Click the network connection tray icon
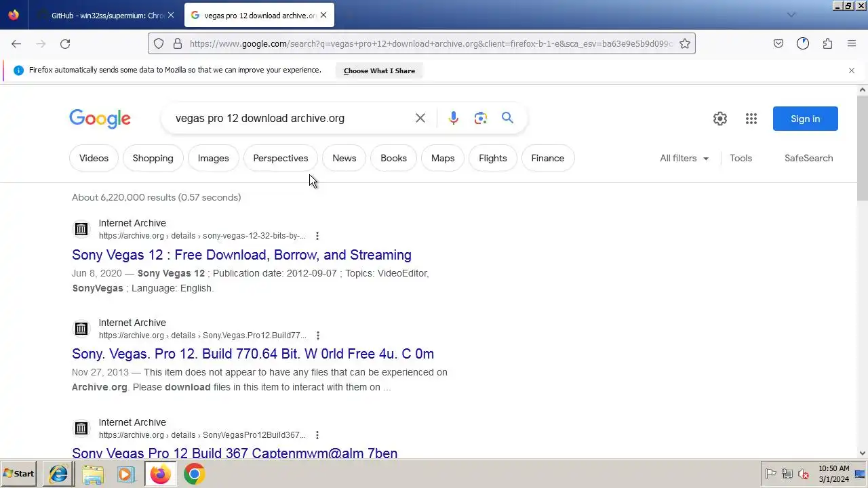The image size is (868, 488). [787, 474]
